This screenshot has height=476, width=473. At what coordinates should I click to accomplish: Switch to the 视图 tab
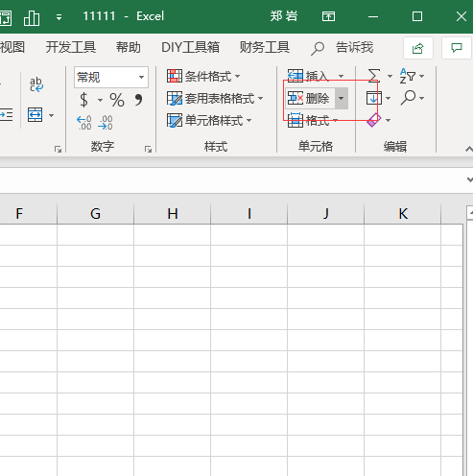pos(12,47)
